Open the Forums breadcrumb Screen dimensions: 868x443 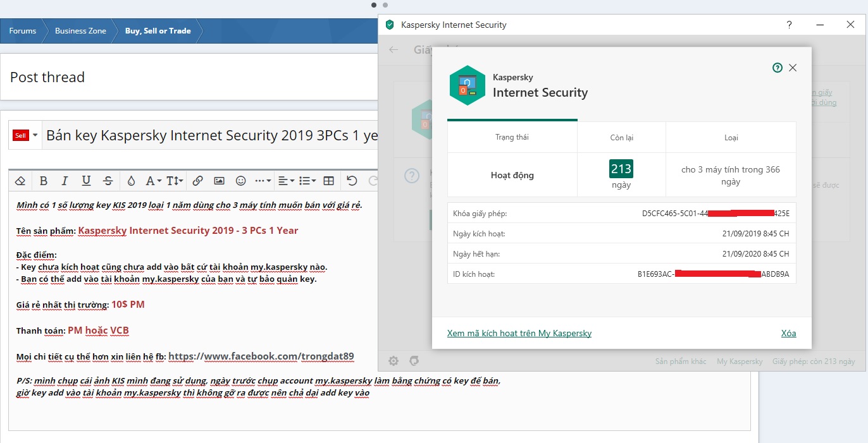pos(23,31)
